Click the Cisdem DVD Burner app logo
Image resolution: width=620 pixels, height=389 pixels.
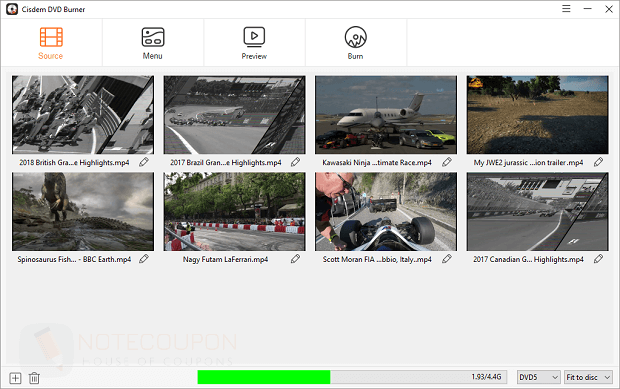(12, 9)
